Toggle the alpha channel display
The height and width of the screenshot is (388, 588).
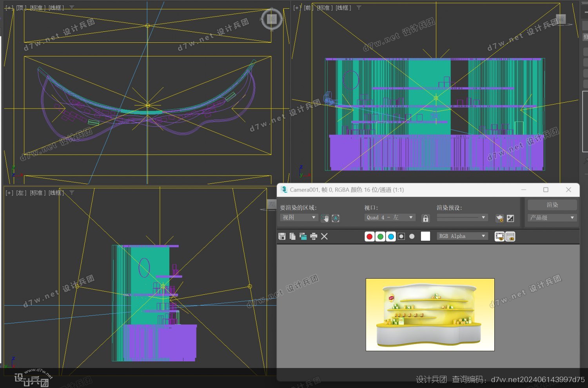[x=401, y=236]
